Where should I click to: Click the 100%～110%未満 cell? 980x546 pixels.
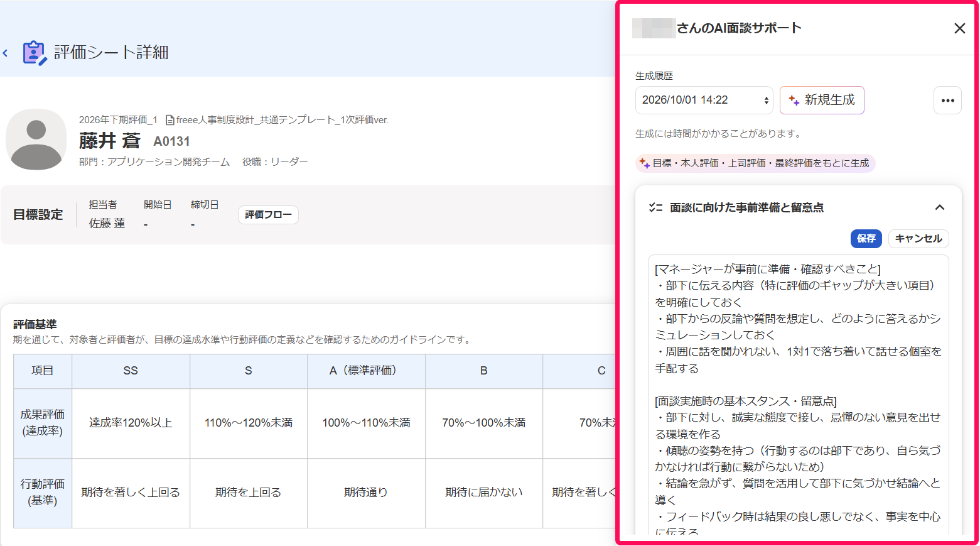(x=366, y=423)
